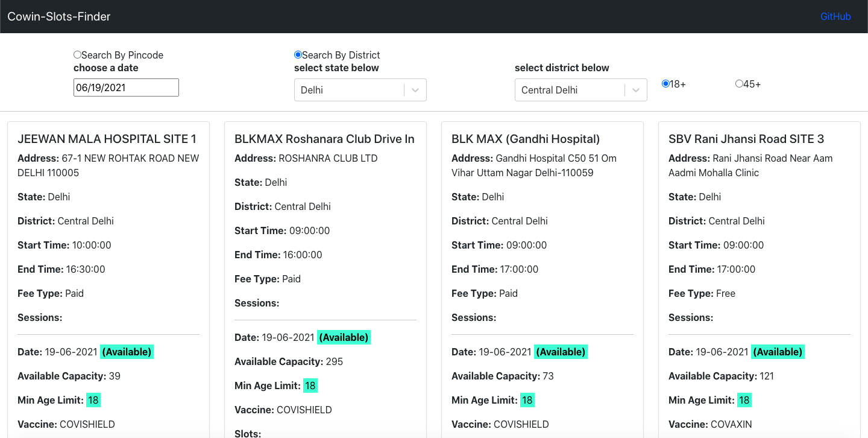The height and width of the screenshot is (438, 868).
Task: Click the address Gandhi Hospital C50 51 Om Vihar
Action: (534, 165)
